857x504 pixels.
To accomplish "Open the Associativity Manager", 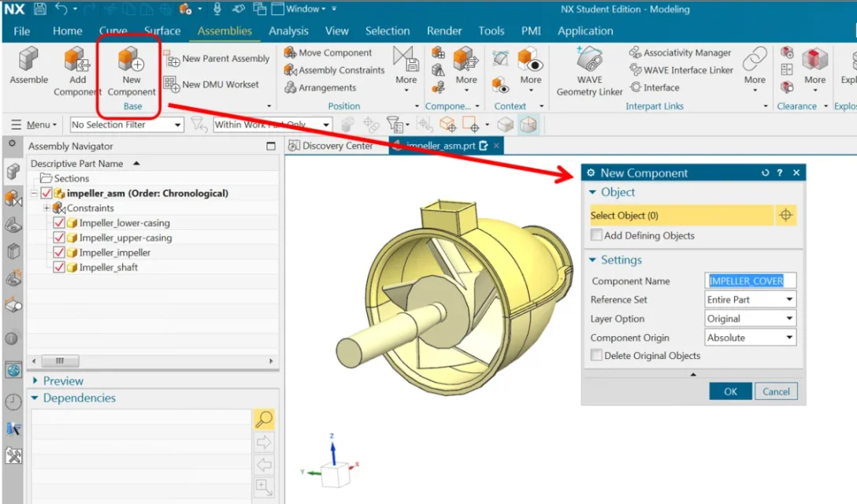I will click(x=680, y=53).
